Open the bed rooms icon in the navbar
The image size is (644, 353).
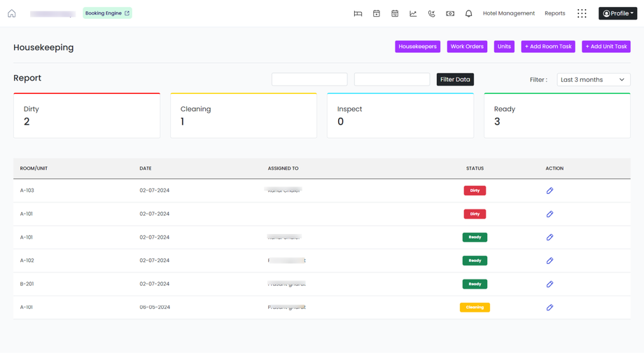[x=358, y=13]
